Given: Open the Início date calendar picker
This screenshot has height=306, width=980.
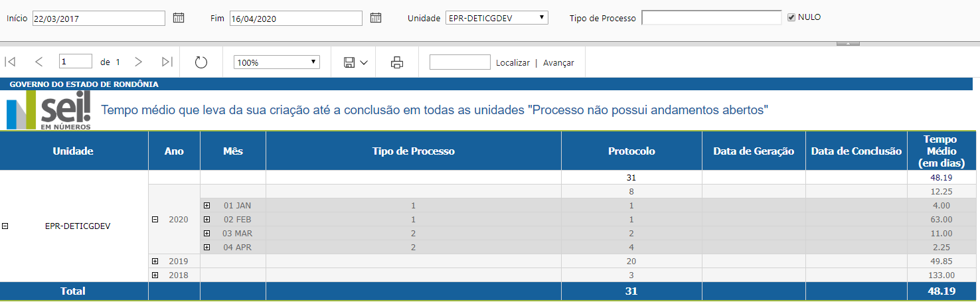Looking at the screenshot, I should click(178, 18).
